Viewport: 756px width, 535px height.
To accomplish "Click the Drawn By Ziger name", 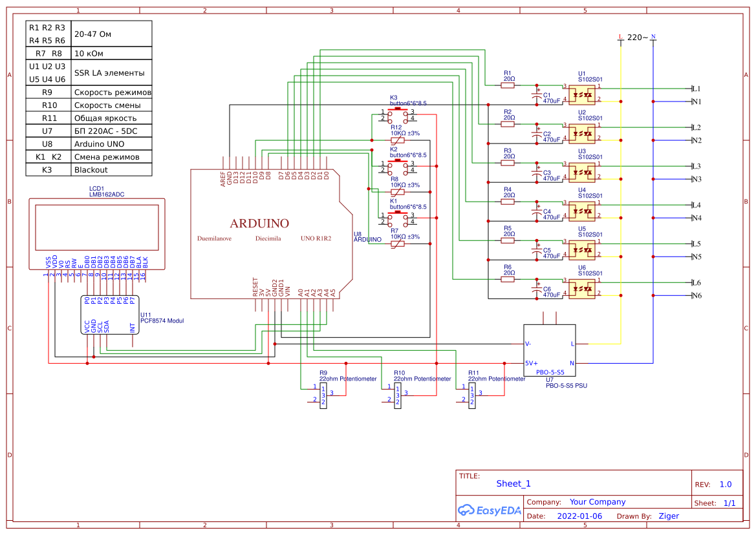I will coord(669,516).
